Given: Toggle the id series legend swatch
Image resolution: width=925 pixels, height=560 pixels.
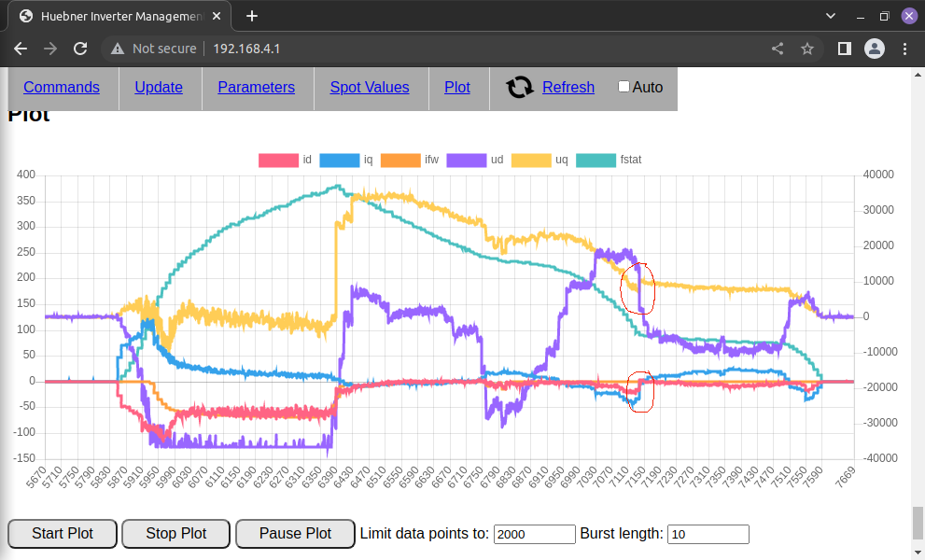Looking at the screenshot, I should pyautogui.click(x=277, y=161).
